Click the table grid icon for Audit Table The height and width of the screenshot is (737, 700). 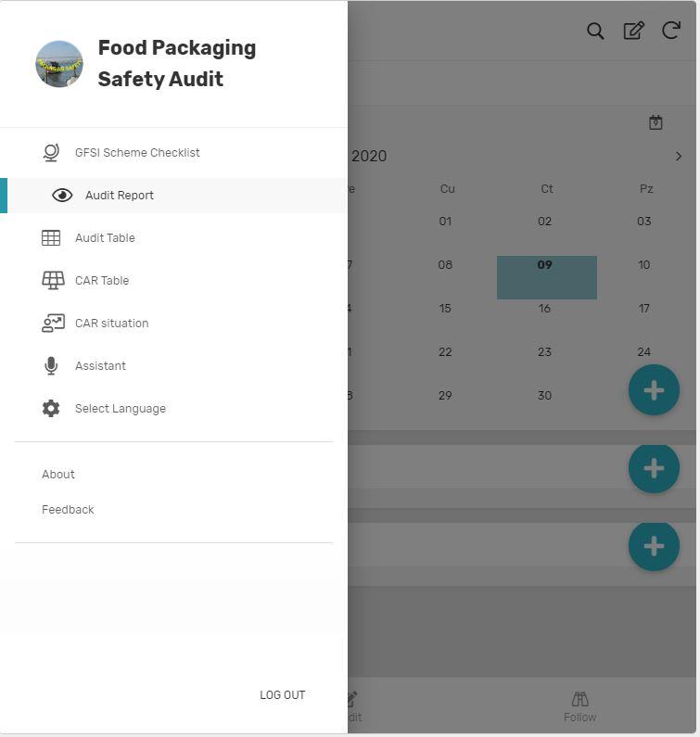point(51,238)
